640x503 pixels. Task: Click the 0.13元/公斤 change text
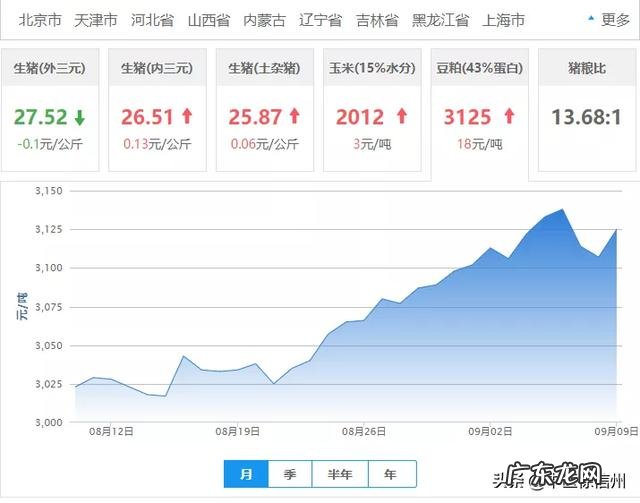[x=157, y=144]
